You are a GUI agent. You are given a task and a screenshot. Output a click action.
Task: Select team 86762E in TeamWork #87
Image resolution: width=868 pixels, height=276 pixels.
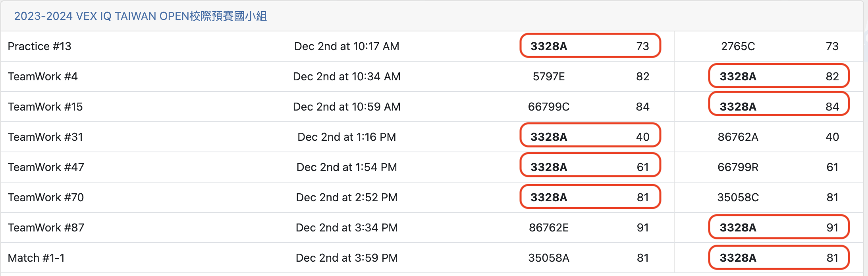click(548, 228)
